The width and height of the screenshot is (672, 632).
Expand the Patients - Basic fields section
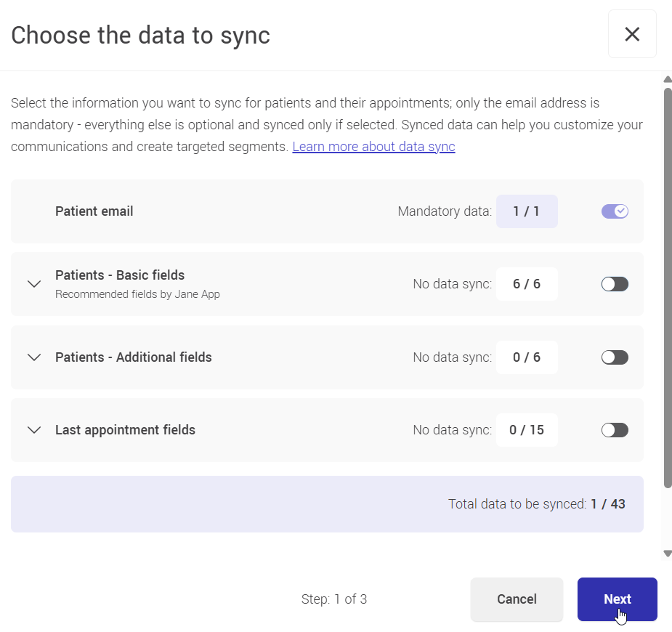tap(33, 284)
